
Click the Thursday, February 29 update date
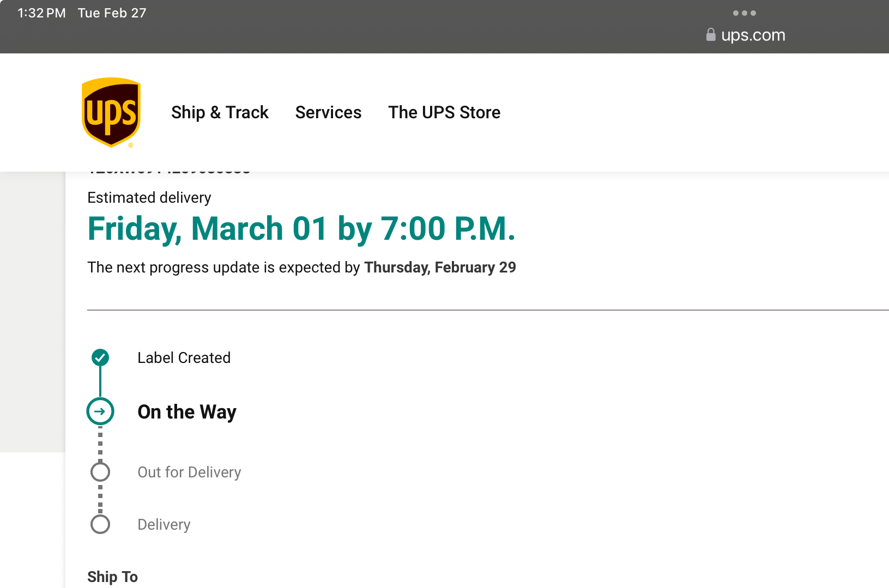(x=440, y=268)
